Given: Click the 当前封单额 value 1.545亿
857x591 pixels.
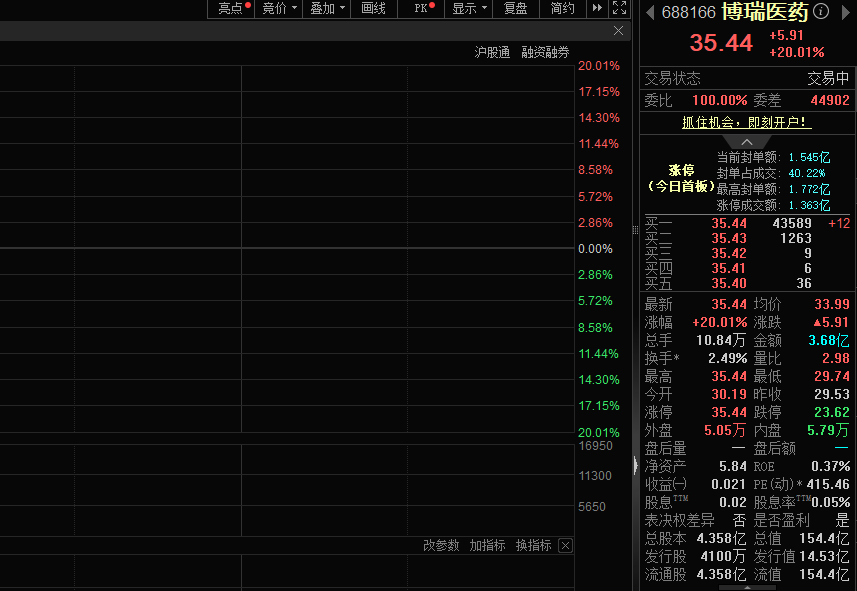Looking at the screenshot, I should point(809,157).
